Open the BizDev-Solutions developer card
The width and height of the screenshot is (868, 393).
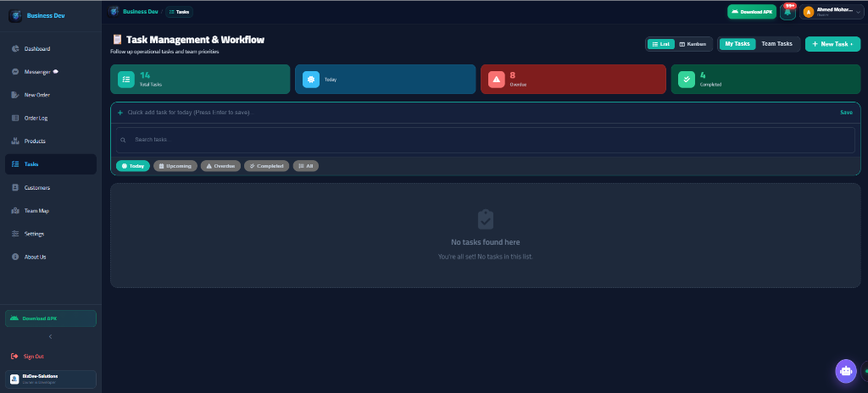[50, 379]
